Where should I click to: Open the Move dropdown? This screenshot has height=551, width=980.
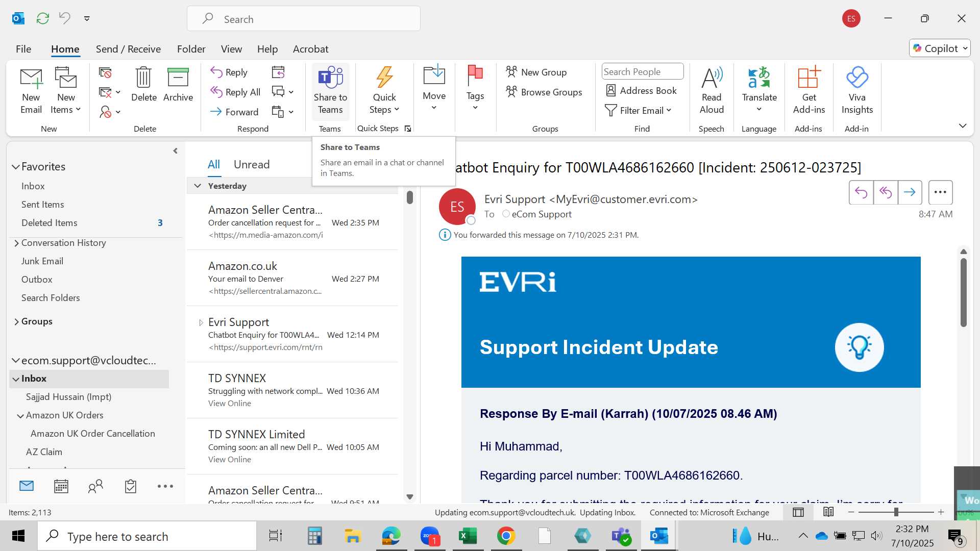click(x=434, y=88)
